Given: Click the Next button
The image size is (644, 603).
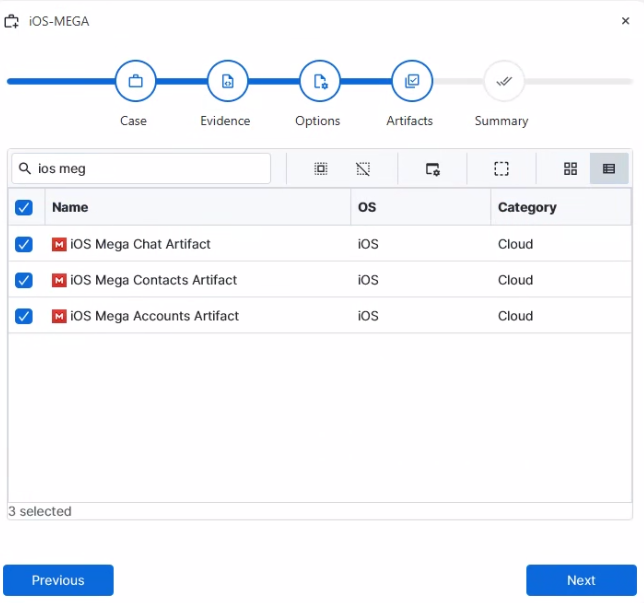Looking at the screenshot, I should (581, 580).
